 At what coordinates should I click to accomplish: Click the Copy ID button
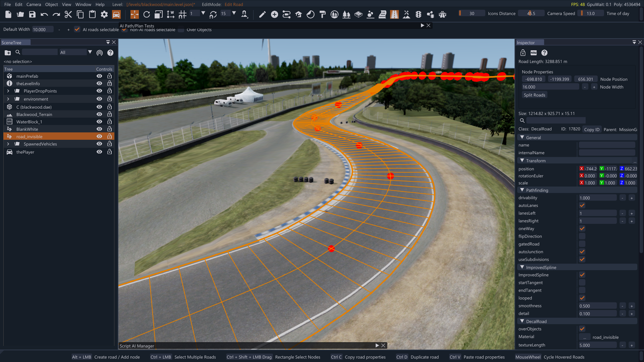[591, 129]
